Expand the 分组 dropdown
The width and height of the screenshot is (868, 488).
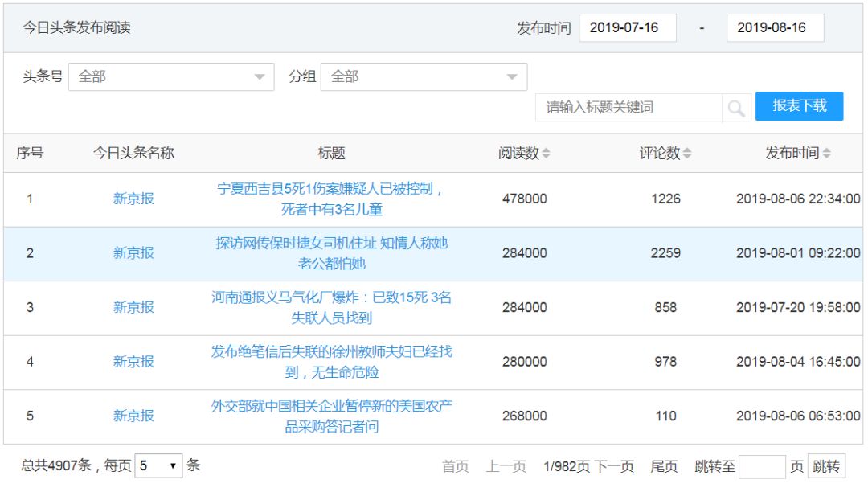tap(424, 77)
